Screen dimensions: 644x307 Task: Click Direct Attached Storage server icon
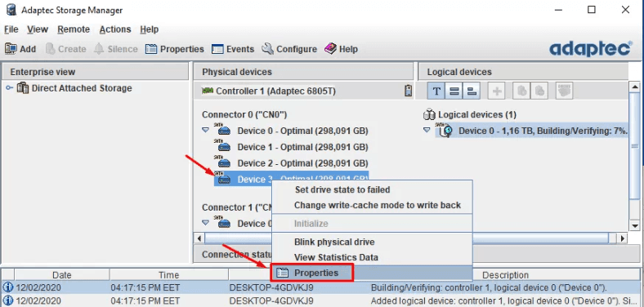(23, 88)
